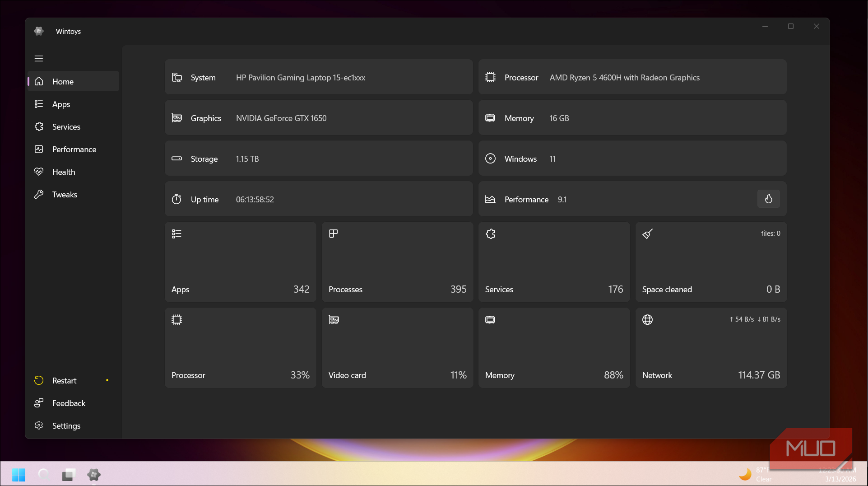Viewport: 868px width, 486px height.
Task: Click the NVIDIA GeForce GTX 1650 text
Action: 281,118
